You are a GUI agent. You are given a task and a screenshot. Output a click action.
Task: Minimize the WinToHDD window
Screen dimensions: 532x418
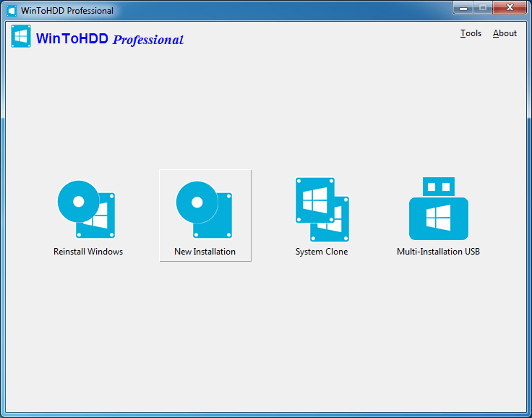click(x=463, y=8)
